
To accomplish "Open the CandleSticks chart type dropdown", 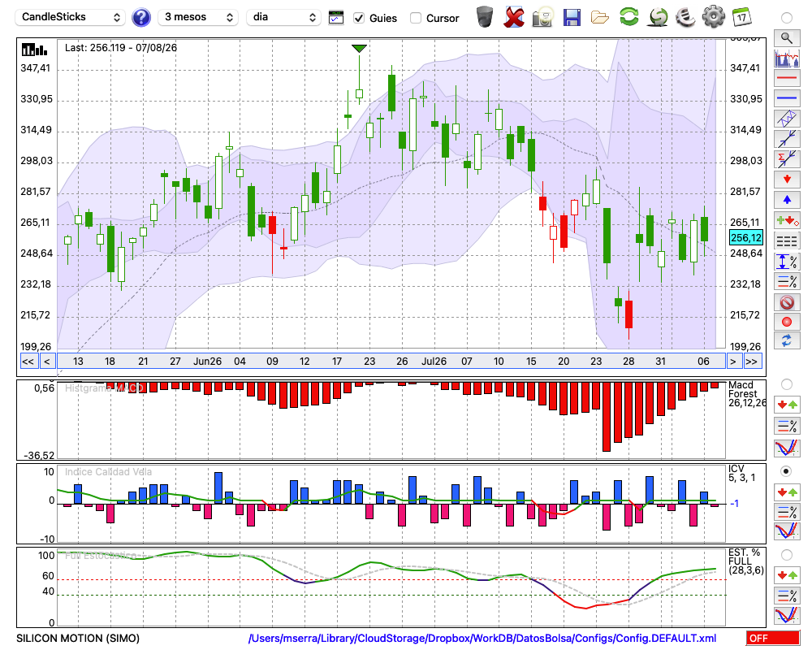I will (70, 17).
